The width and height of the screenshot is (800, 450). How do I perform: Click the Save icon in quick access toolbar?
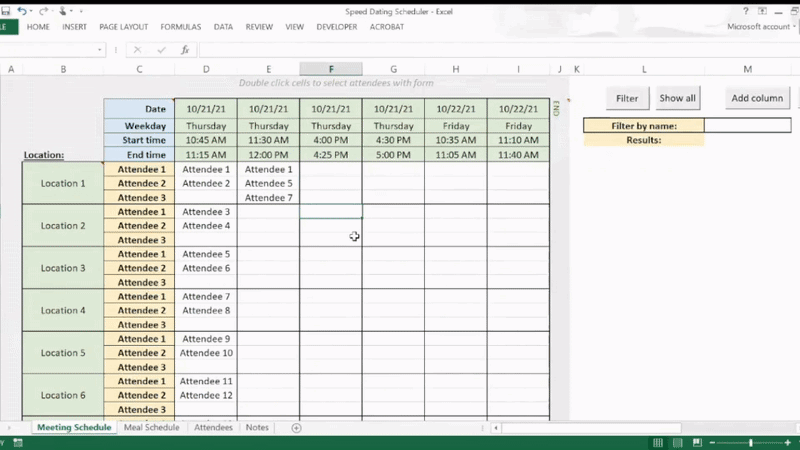pyautogui.click(x=5, y=11)
